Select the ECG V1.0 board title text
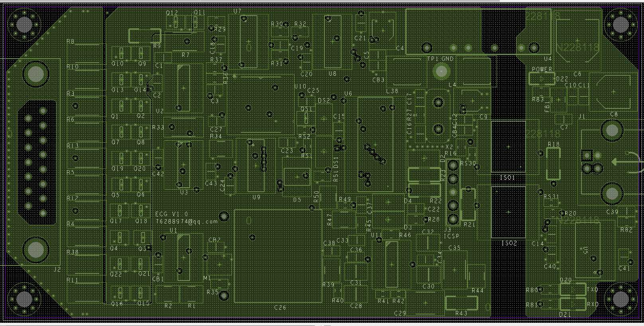This screenshot has width=644, height=326. (171, 214)
